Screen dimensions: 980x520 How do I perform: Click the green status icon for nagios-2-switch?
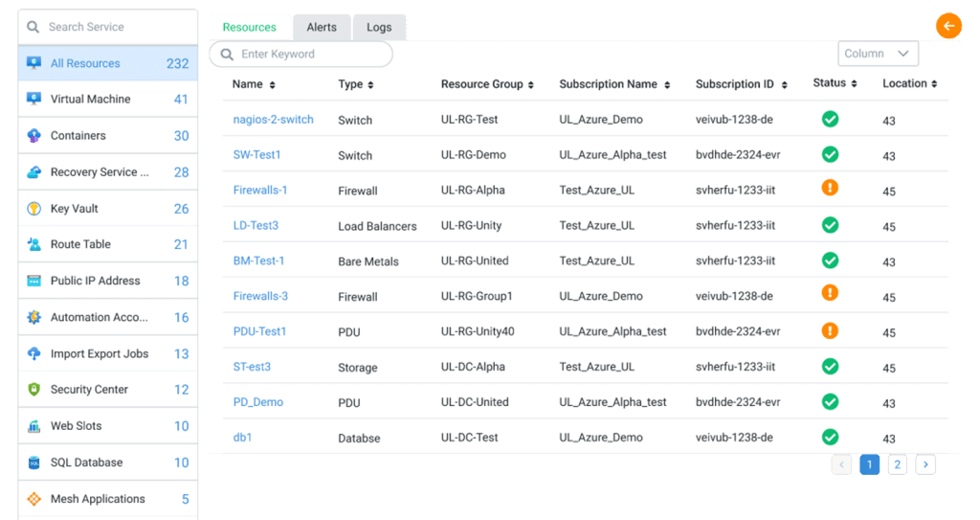[830, 119]
